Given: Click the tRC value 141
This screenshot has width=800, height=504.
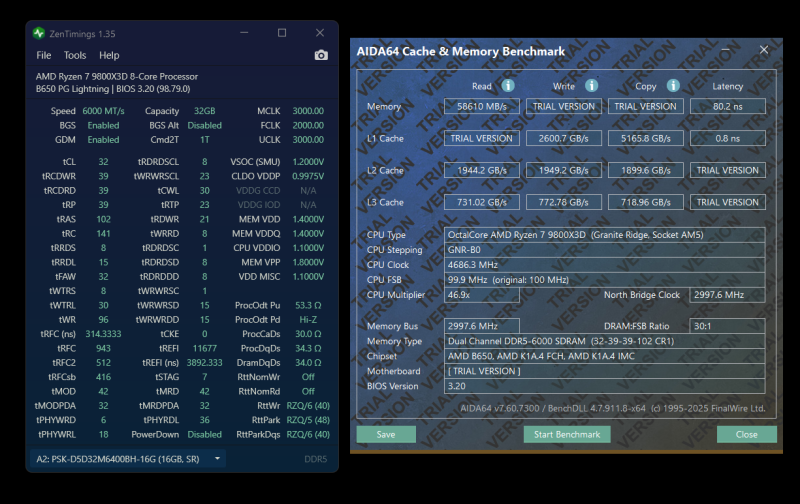Looking at the screenshot, I should 103,233.
